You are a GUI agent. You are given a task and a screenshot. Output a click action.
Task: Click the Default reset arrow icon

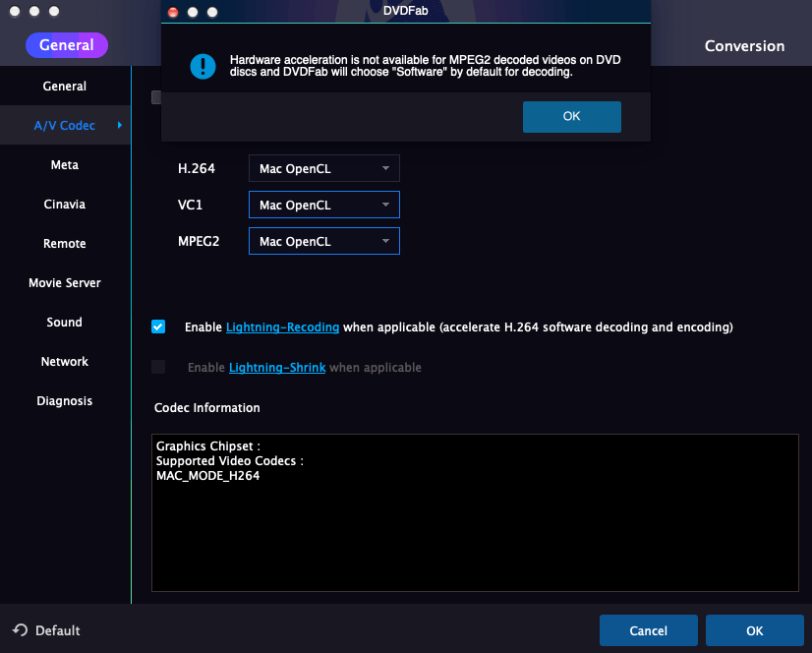click(x=21, y=629)
